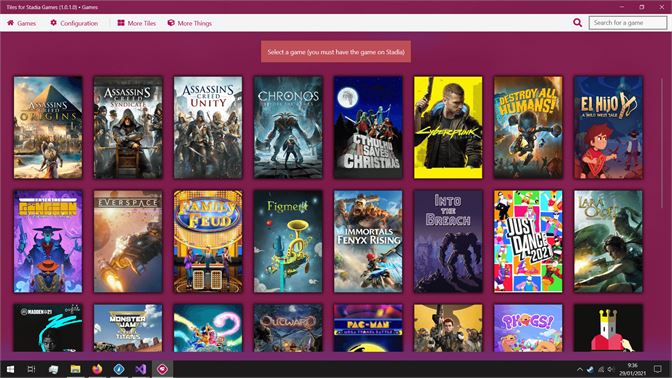Click the taskbar clock and date

(x=633, y=369)
